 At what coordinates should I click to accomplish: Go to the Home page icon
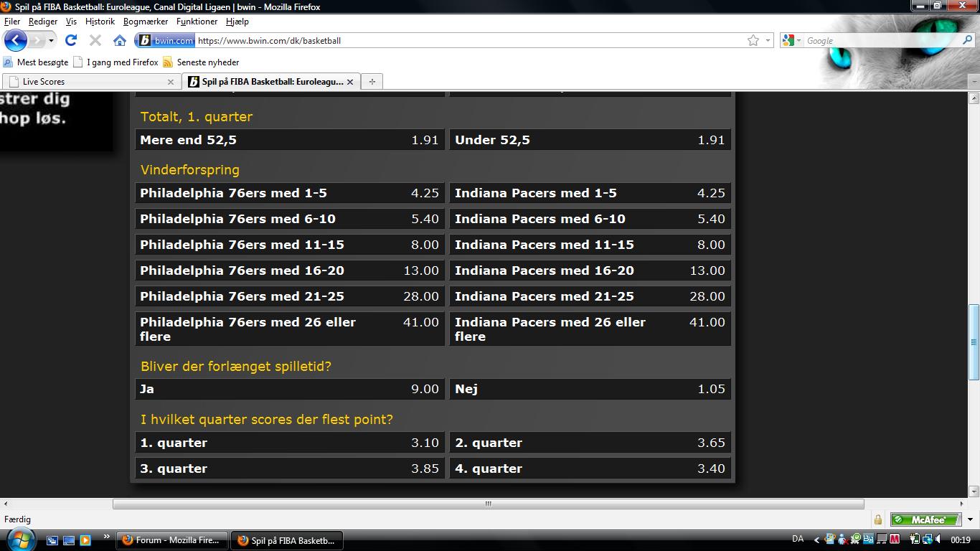[x=120, y=40]
